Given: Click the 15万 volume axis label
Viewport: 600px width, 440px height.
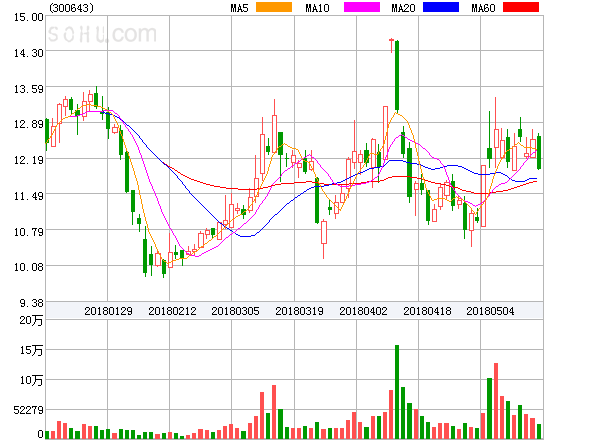Looking at the screenshot, I should [x=31, y=350].
